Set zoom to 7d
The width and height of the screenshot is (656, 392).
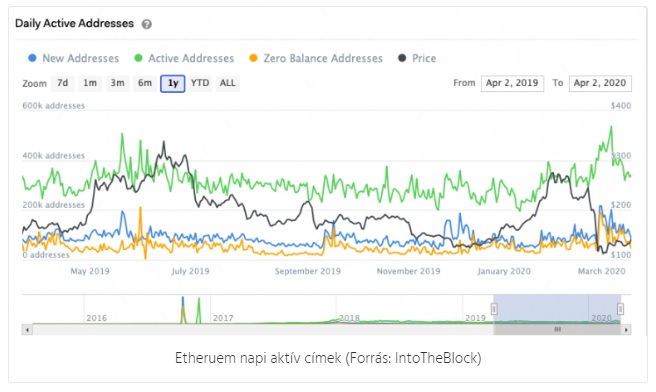pos(63,83)
